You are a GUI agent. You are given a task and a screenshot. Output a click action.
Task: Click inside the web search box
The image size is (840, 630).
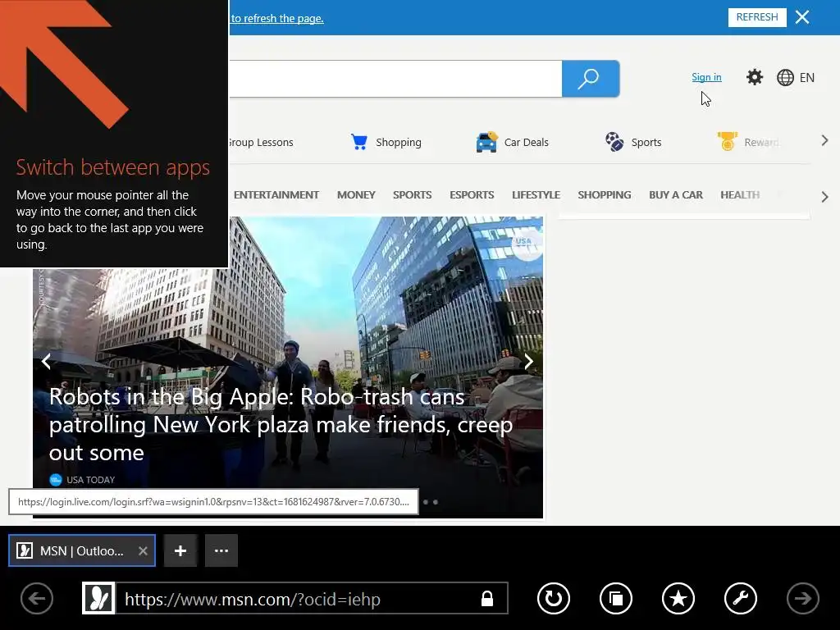(395, 79)
